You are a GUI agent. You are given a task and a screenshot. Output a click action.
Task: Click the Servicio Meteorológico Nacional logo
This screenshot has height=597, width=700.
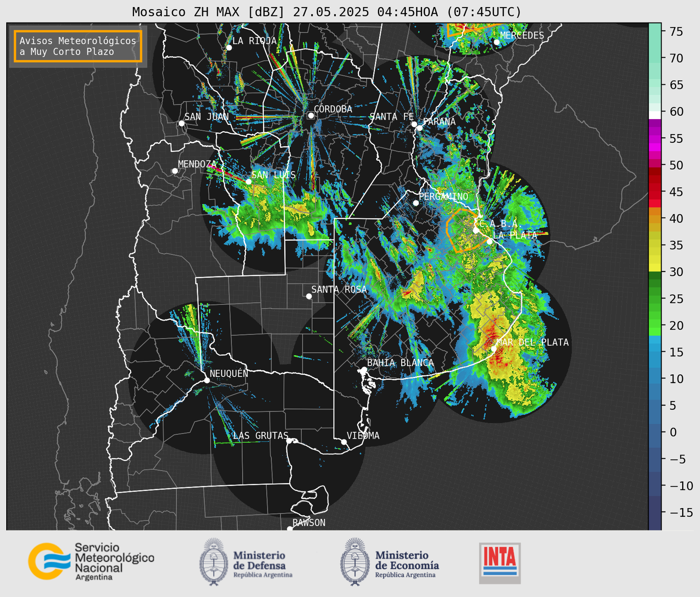[x=91, y=561]
